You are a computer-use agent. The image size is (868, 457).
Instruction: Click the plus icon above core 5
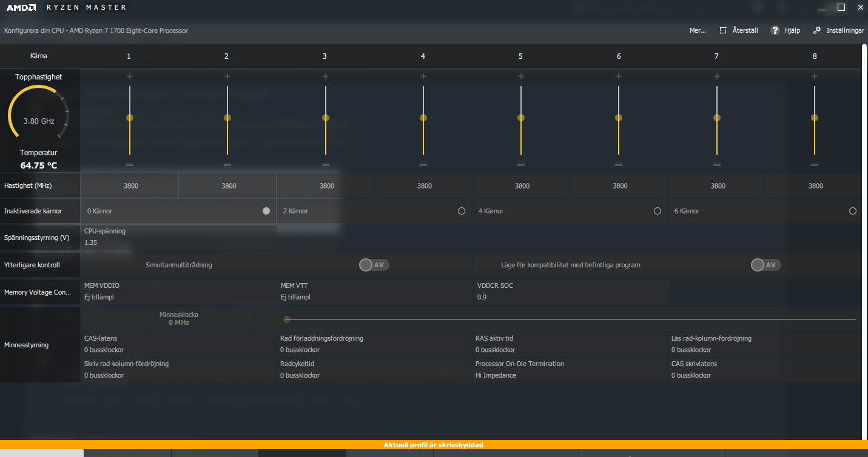521,76
